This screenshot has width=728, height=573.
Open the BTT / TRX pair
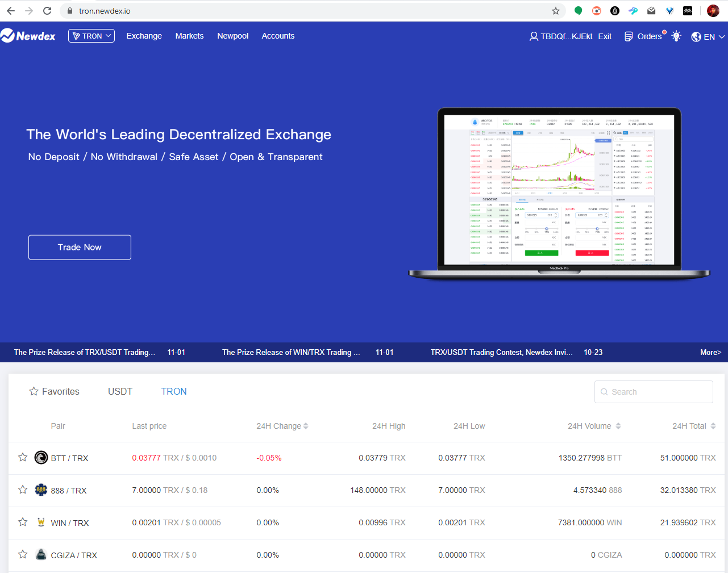point(69,458)
